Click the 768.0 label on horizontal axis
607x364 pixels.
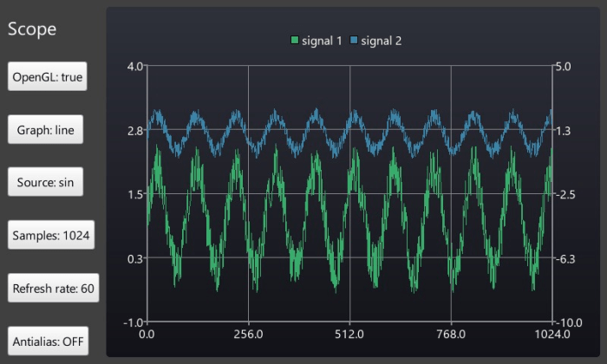(451, 334)
